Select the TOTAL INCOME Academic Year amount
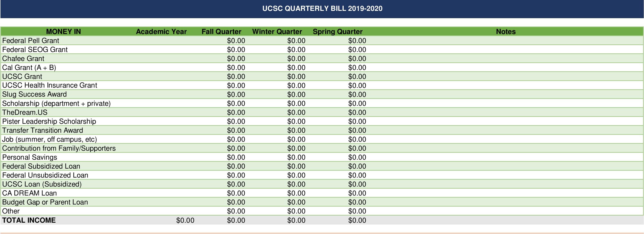This screenshot has height=234, width=644. pyautogui.click(x=185, y=221)
